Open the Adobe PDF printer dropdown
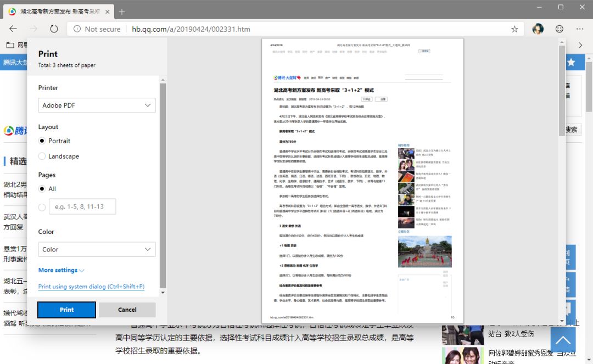This screenshot has height=364, width=593. point(97,105)
